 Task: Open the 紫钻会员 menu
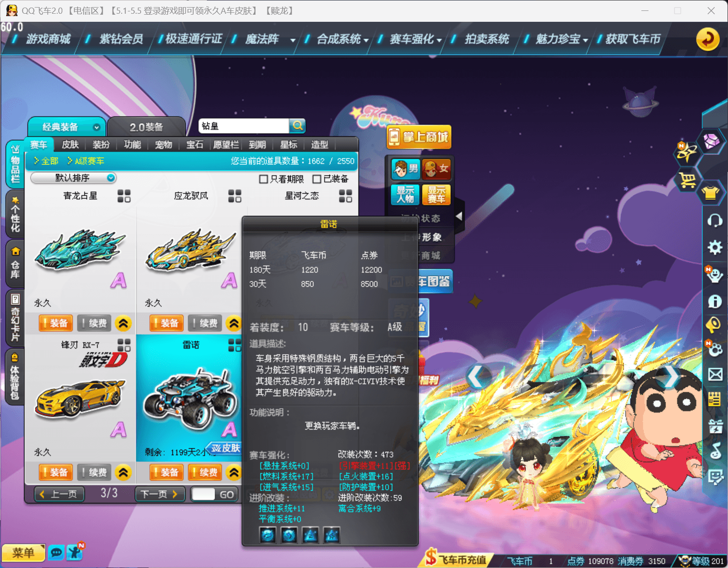(121, 39)
